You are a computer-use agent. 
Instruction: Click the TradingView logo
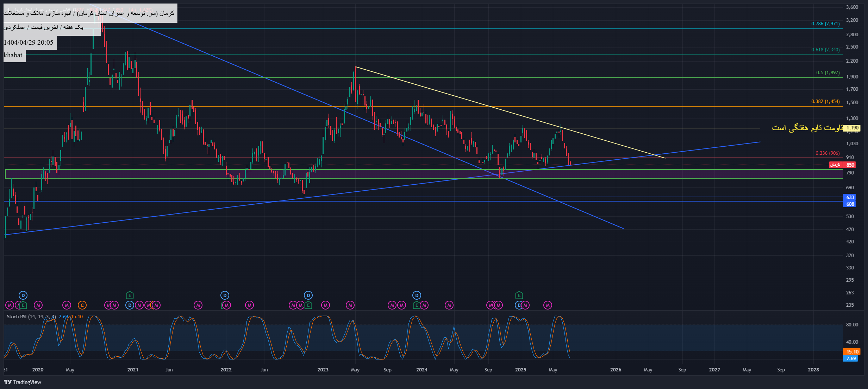point(22,382)
